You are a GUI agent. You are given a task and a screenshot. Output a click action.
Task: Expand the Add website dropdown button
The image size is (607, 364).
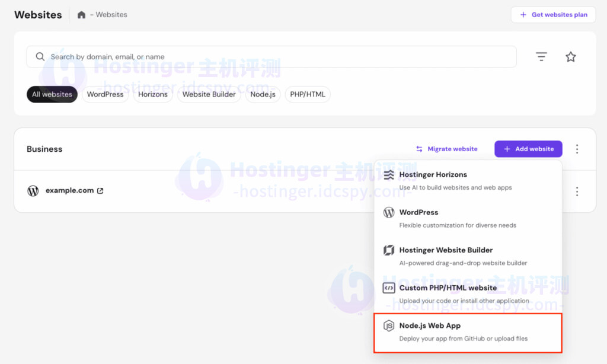click(x=528, y=149)
